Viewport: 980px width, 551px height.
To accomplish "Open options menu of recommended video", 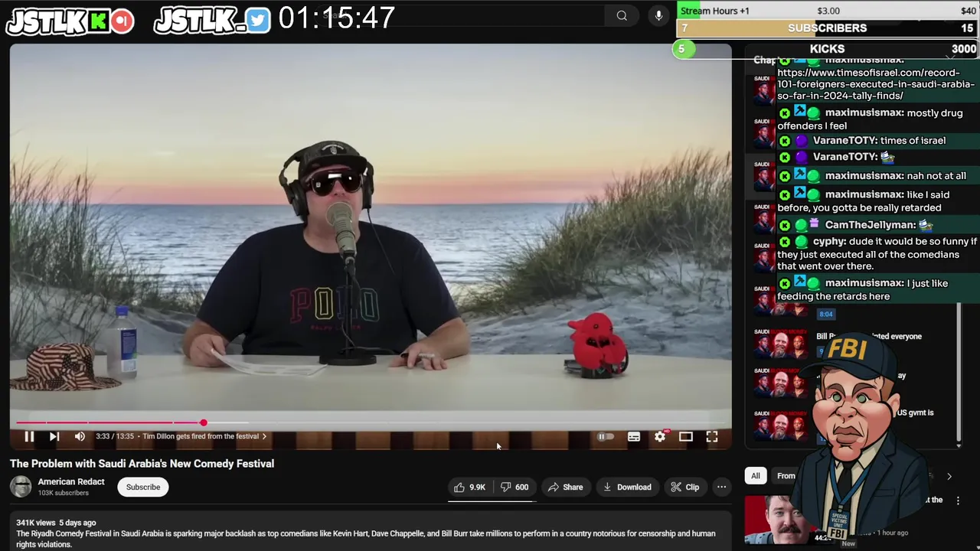I will click(958, 500).
